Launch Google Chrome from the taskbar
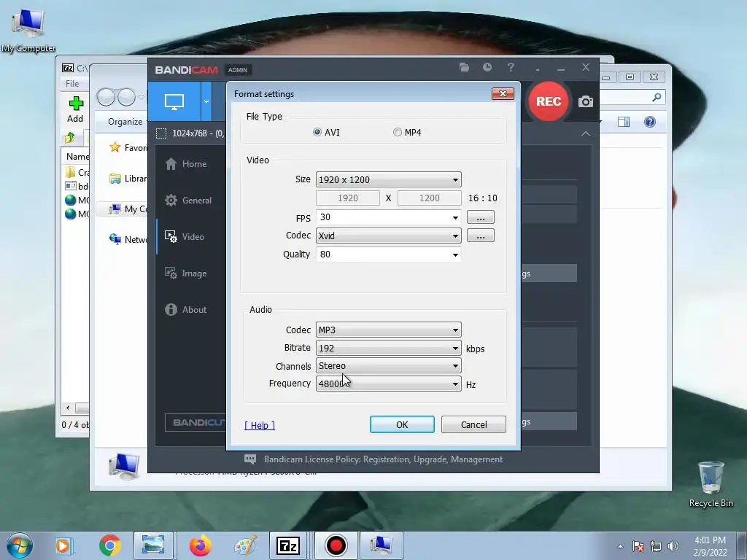This screenshot has height=560, width=747. click(110, 545)
